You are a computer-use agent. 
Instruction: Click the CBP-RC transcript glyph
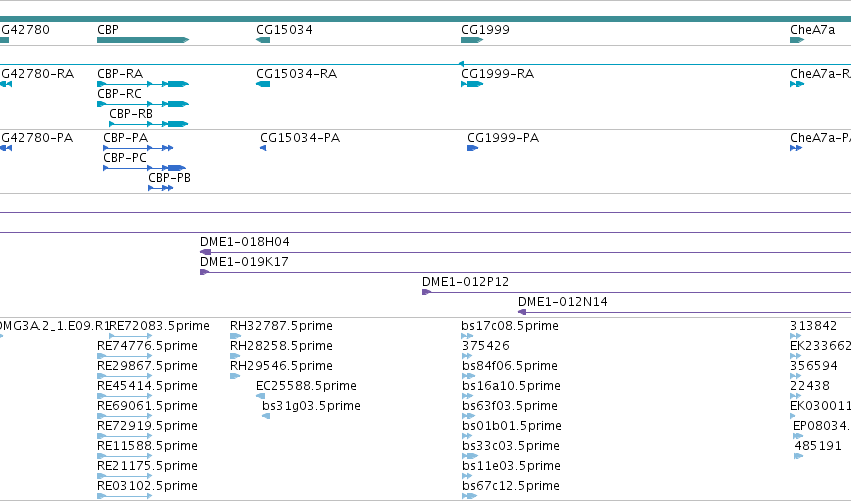pos(143,104)
